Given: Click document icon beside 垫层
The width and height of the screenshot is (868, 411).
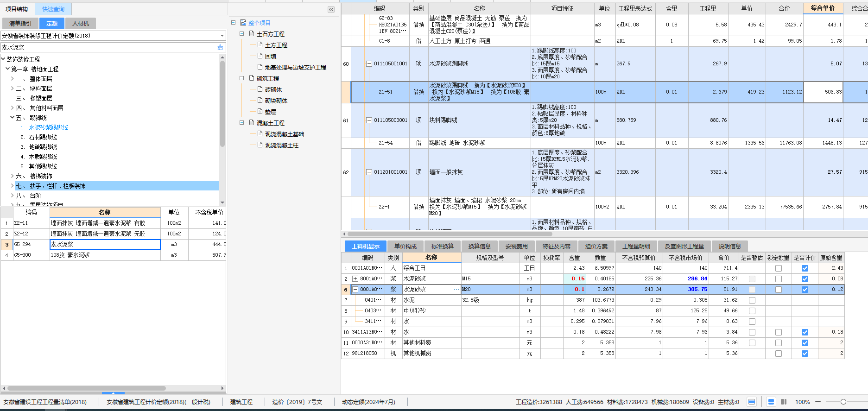Looking at the screenshot, I should (x=260, y=112).
